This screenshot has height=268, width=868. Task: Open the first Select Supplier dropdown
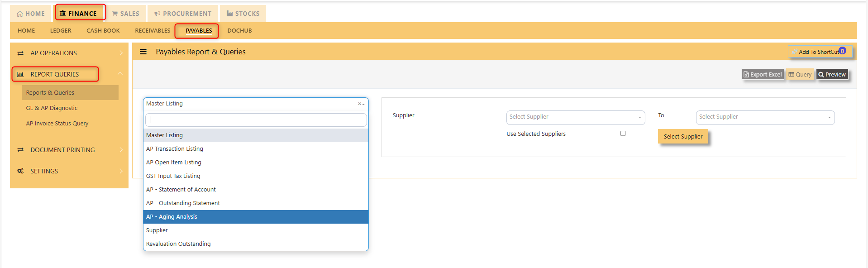point(575,117)
